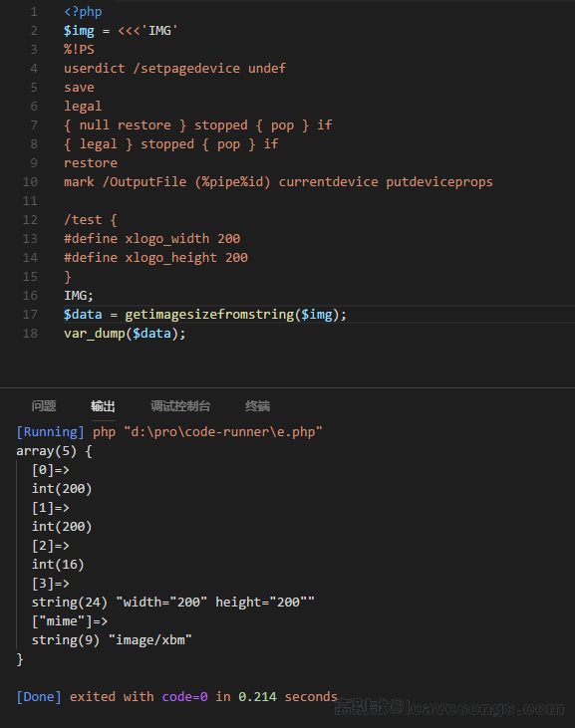Viewport: 575px width, 728px height.
Task: Click the array(5) output line
Action: pos(54,451)
